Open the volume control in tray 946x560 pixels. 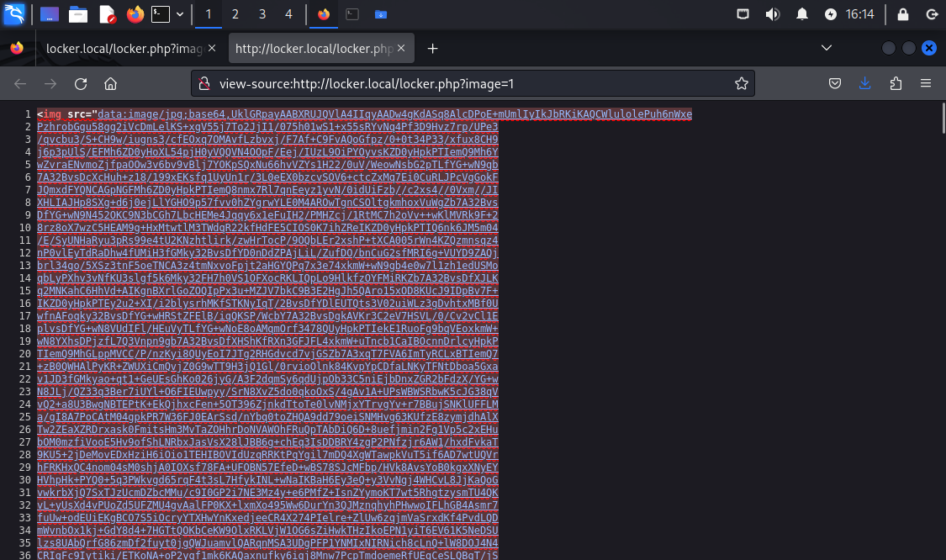coord(772,14)
